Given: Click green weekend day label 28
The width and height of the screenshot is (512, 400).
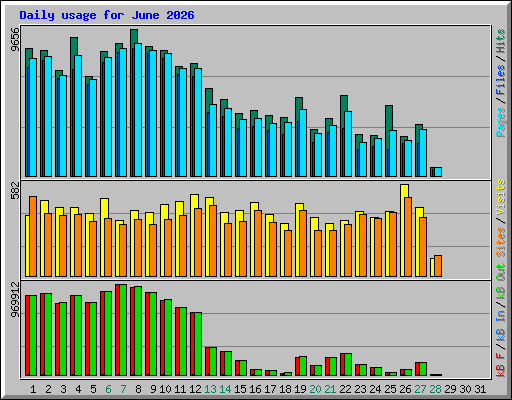Looking at the screenshot, I should [x=435, y=389].
